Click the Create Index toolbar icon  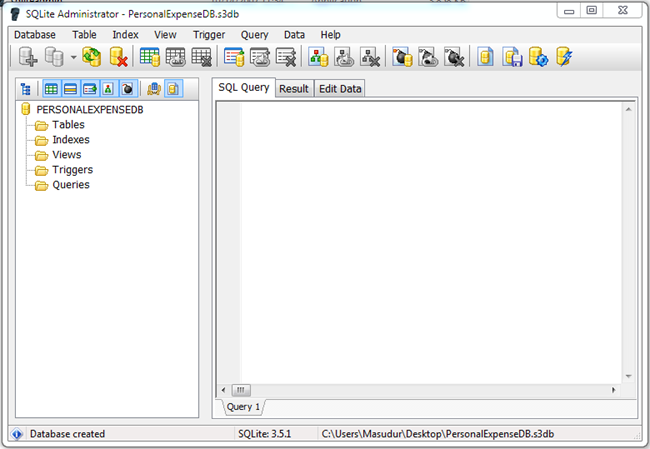234,56
